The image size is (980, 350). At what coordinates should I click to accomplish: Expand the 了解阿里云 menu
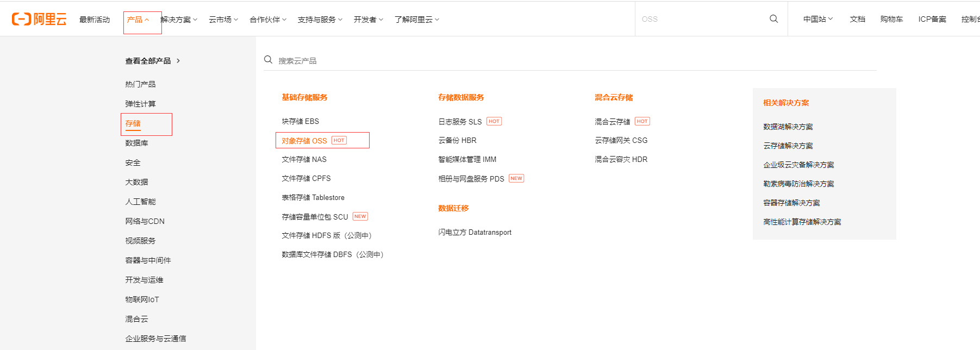point(417,20)
